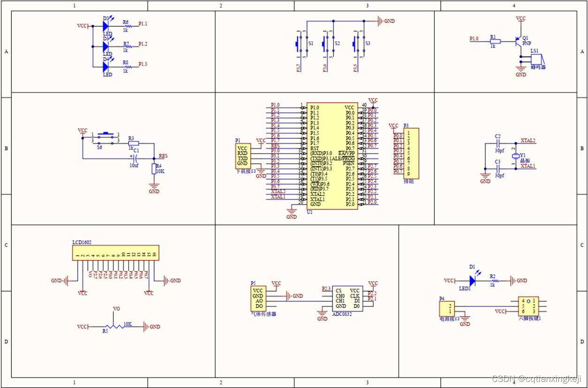
Task: Click the ADC0832 designator text
Action: (x=343, y=313)
